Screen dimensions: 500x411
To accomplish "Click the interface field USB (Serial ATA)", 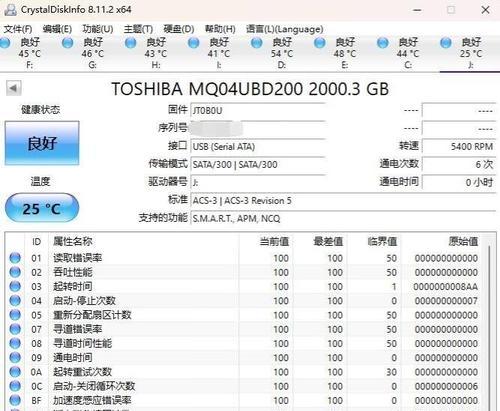I will (x=258, y=146).
